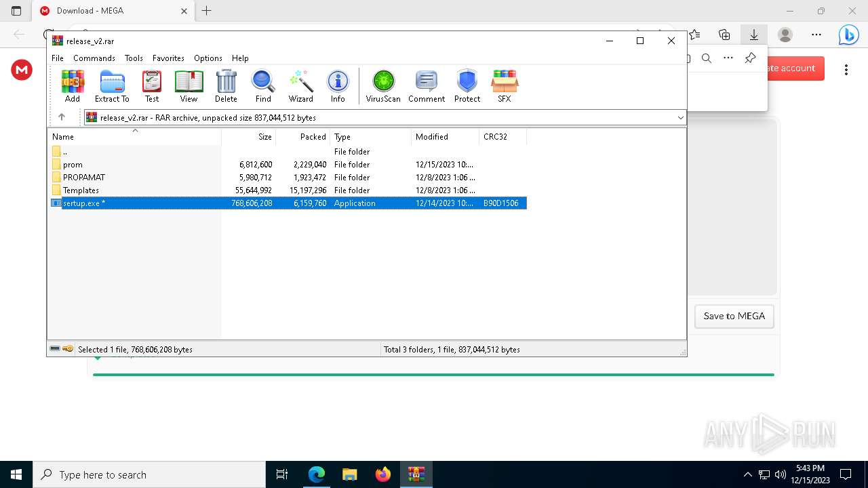Screen dimensions: 868x488
Task: Open Edge settings and more menu
Action: tap(816, 35)
